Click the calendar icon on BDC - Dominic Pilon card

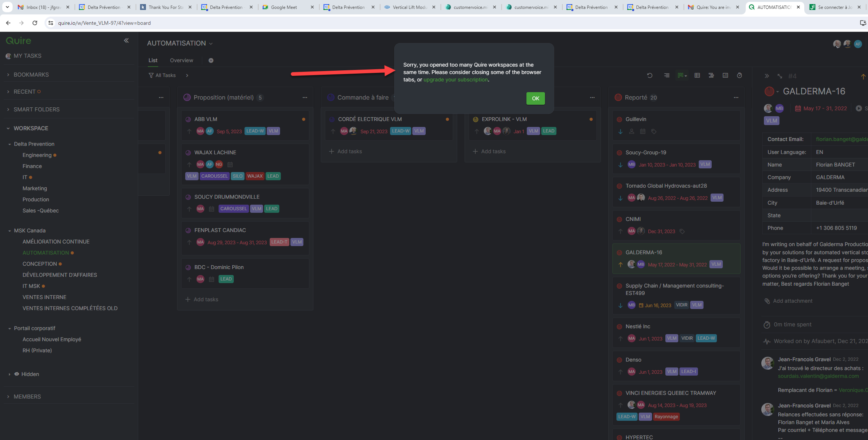click(212, 279)
